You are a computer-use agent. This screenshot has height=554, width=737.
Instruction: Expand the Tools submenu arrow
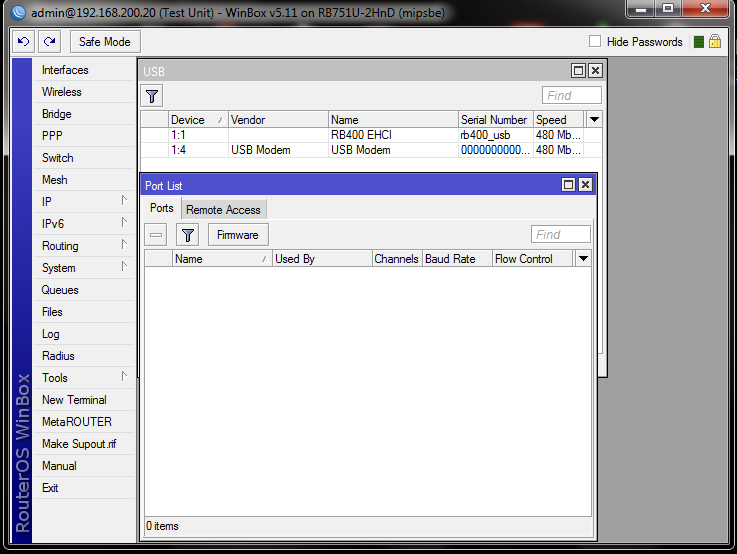pos(124,376)
